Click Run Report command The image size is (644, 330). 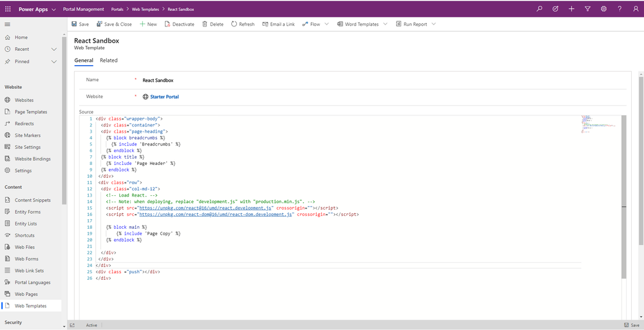pos(412,24)
